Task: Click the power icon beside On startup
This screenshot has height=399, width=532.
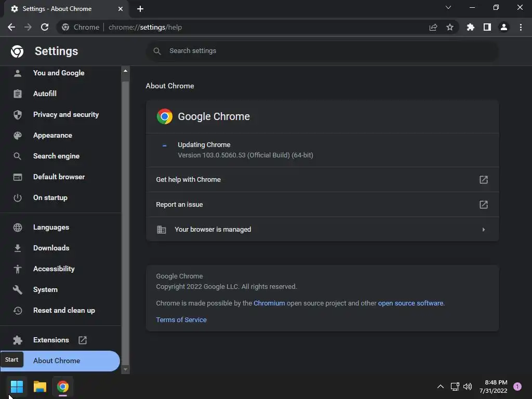Action: click(x=18, y=197)
